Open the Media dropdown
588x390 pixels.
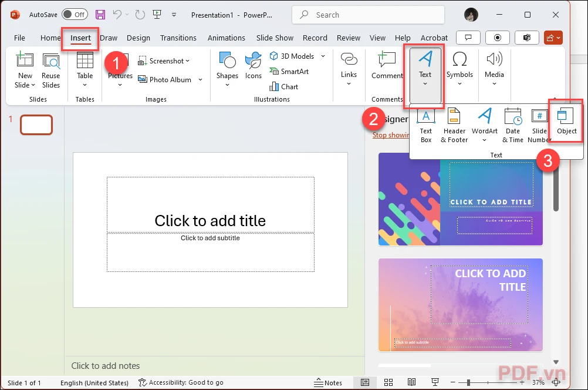coord(494,69)
